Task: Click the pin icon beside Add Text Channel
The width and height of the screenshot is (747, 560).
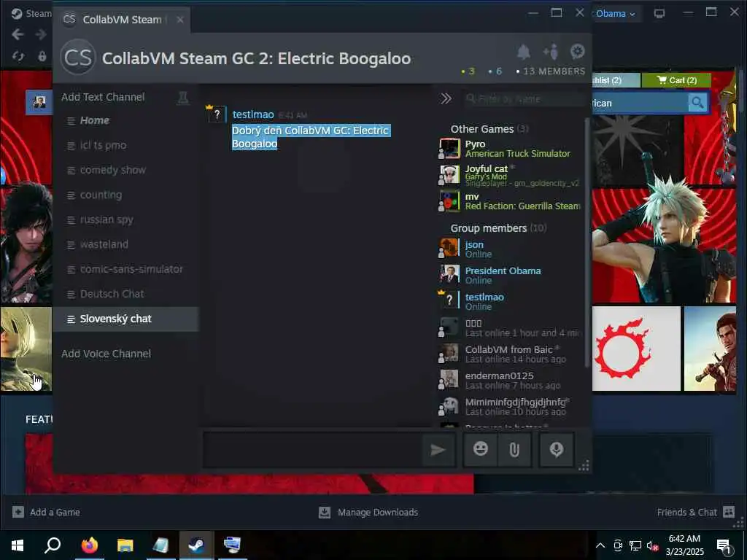Action: coord(183,98)
